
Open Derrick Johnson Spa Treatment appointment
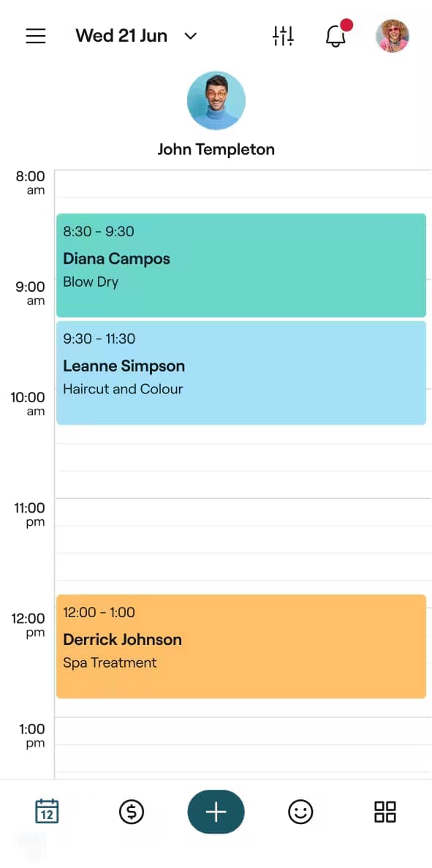point(241,646)
